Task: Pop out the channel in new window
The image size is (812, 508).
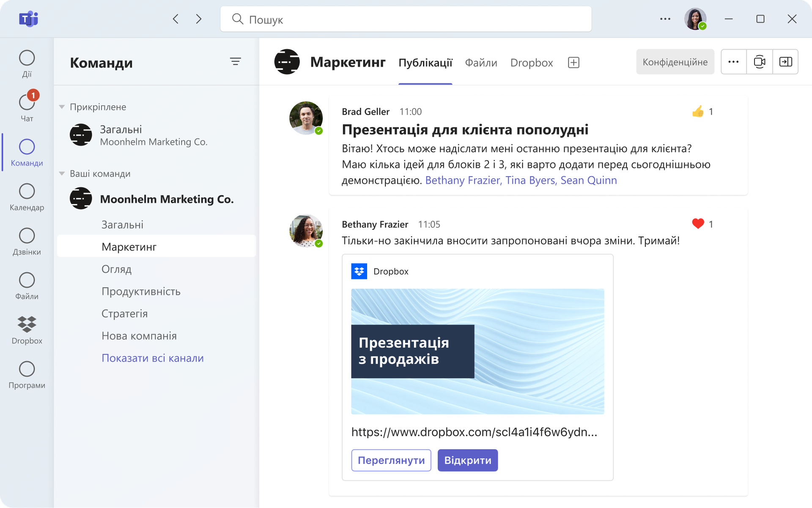Action: (786, 61)
